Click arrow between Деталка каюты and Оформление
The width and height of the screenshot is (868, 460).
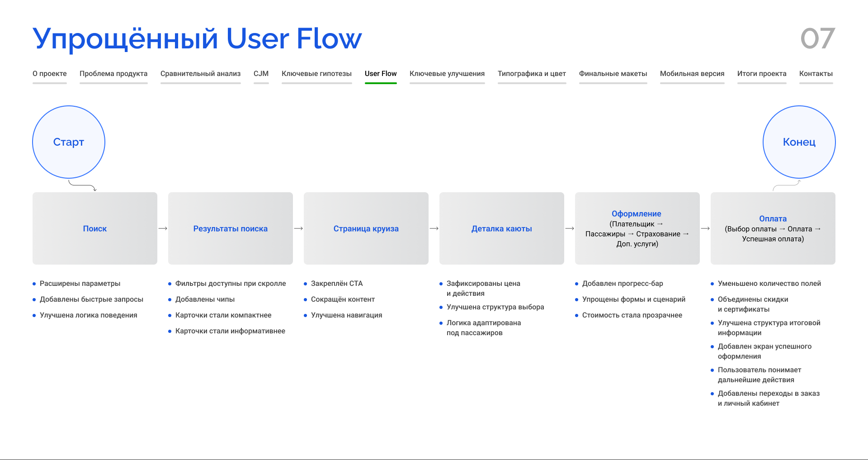tap(570, 228)
